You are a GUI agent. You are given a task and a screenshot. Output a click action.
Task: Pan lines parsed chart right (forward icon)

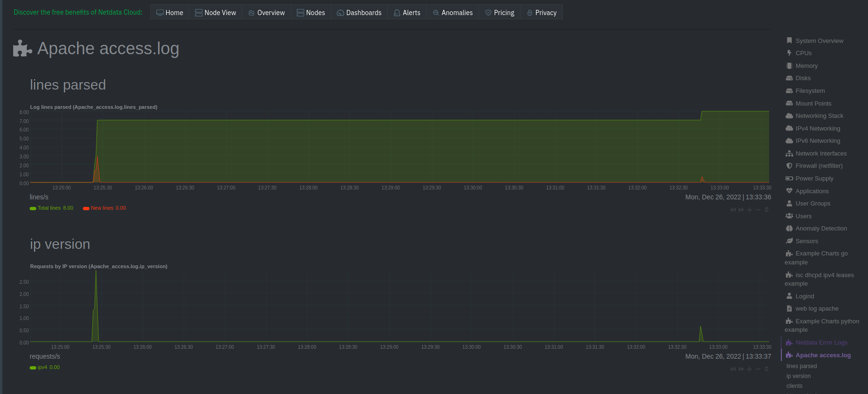point(741,210)
